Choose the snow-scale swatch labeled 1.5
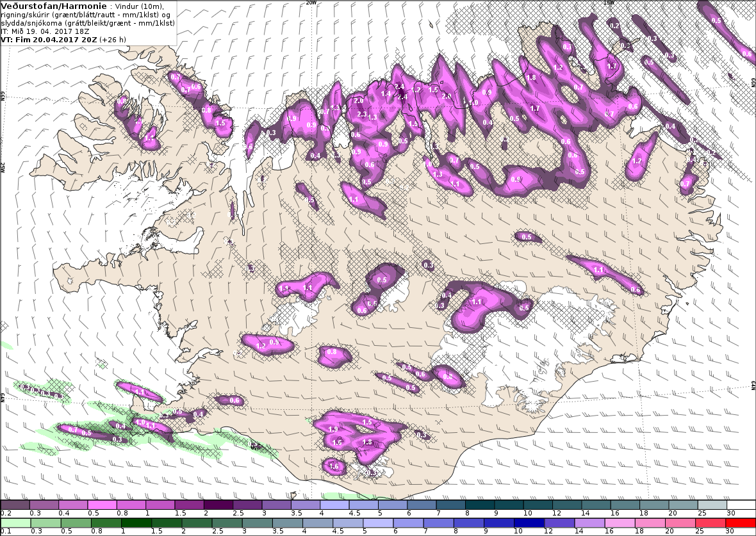 pyautogui.click(x=190, y=505)
